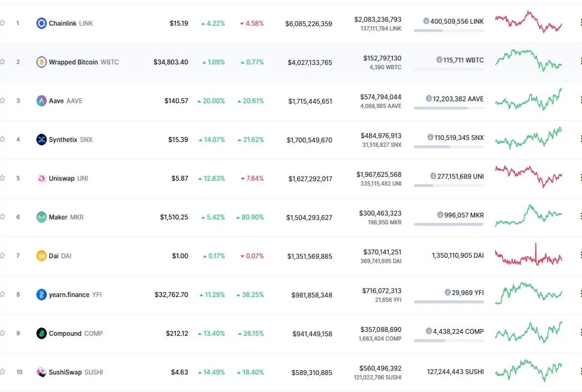Add Chainlink to watchlist with star
582x392 pixels.
pyautogui.click(x=2, y=23)
